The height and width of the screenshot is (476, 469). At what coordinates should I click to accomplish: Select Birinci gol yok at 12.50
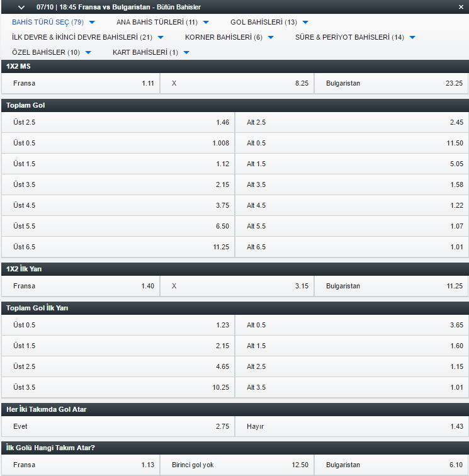[237, 465]
